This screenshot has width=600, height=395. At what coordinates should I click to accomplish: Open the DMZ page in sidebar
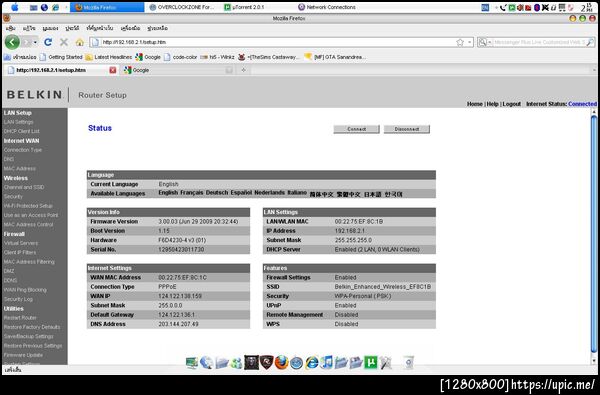[9, 271]
